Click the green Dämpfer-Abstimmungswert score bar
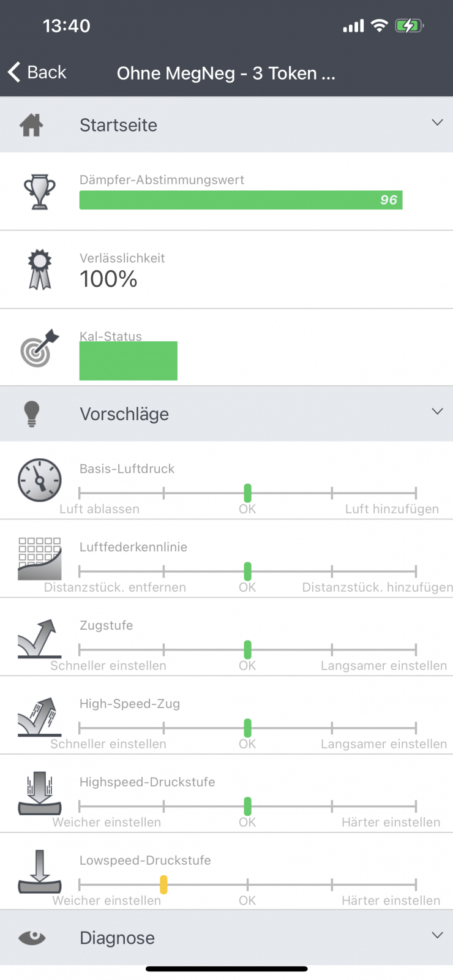 (241, 200)
